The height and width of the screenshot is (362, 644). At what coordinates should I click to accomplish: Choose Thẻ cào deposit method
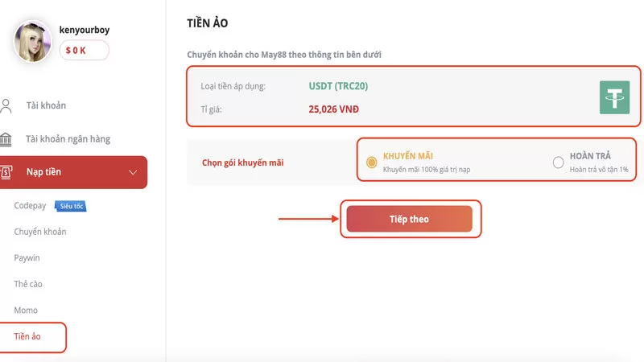click(x=28, y=284)
